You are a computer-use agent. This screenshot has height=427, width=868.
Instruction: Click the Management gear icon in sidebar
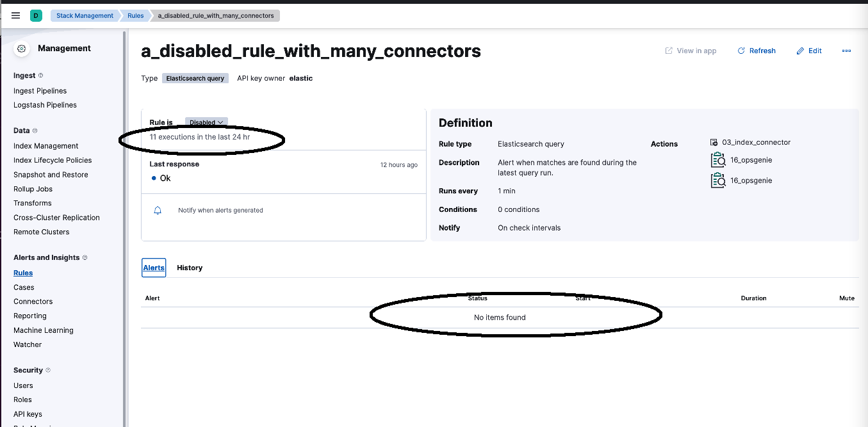pyautogui.click(x=21, y=48)
